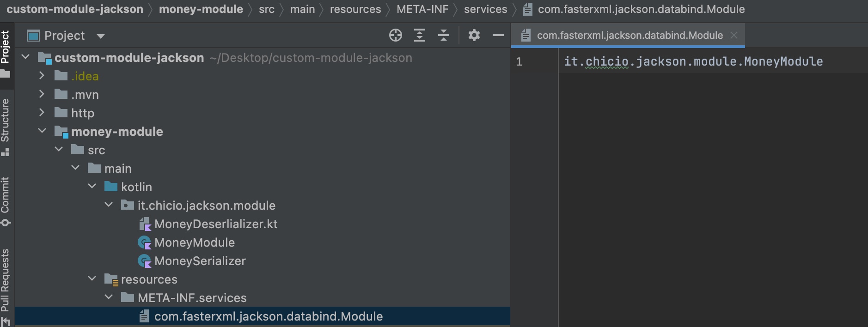Click the src folder icon
868x327 pixels.
pyautogui.click(x=78, y=150)
